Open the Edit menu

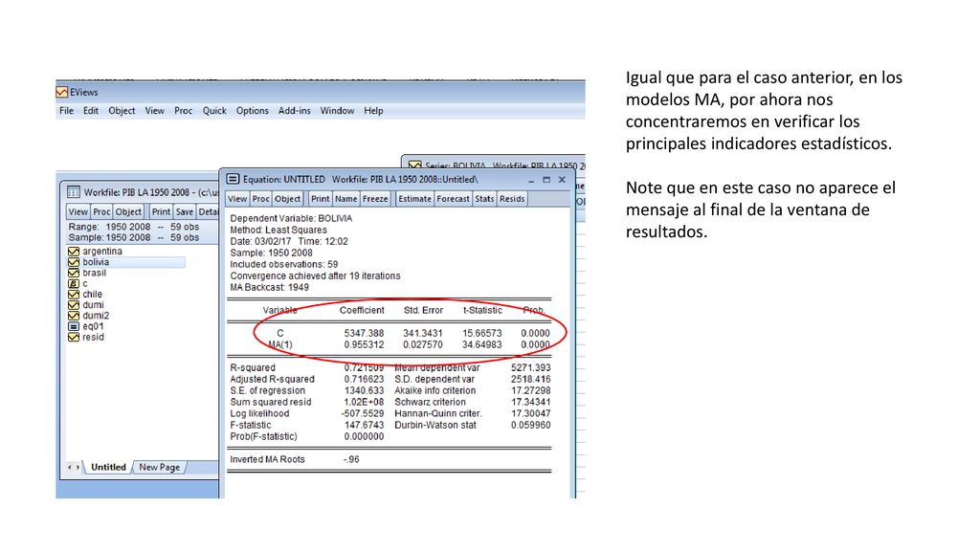[91, 111]
